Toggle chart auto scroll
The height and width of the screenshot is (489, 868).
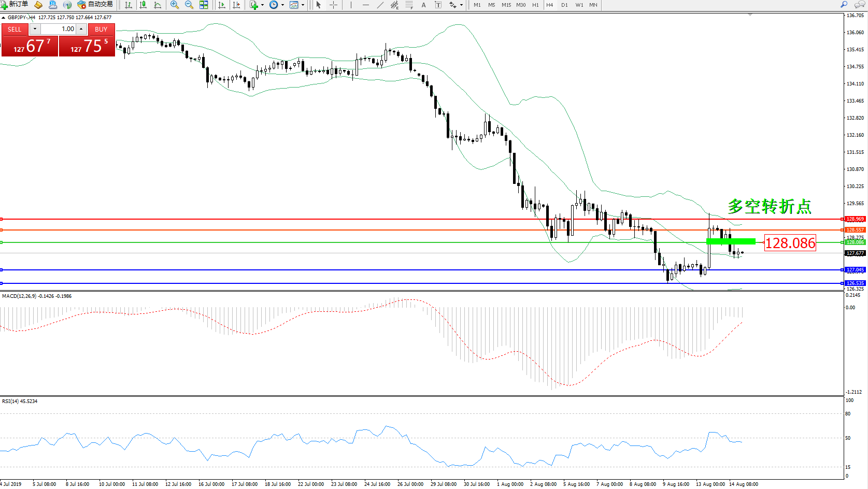(222, 5)
